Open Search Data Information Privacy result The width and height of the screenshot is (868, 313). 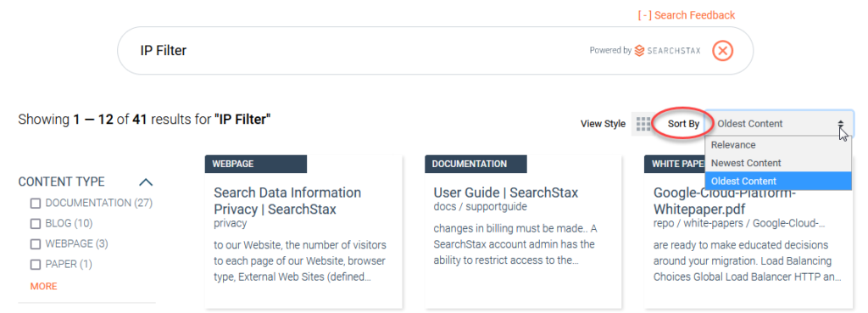point(287,201)
